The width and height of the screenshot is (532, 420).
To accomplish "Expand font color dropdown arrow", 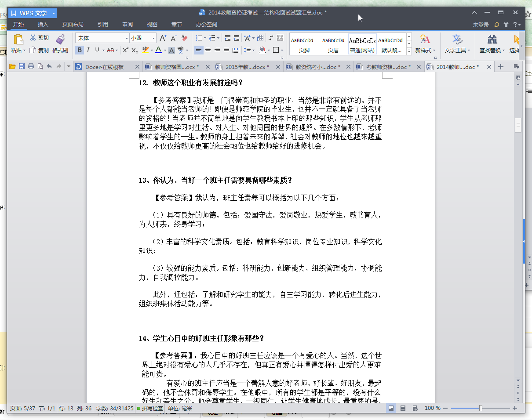I will [165, 50].
